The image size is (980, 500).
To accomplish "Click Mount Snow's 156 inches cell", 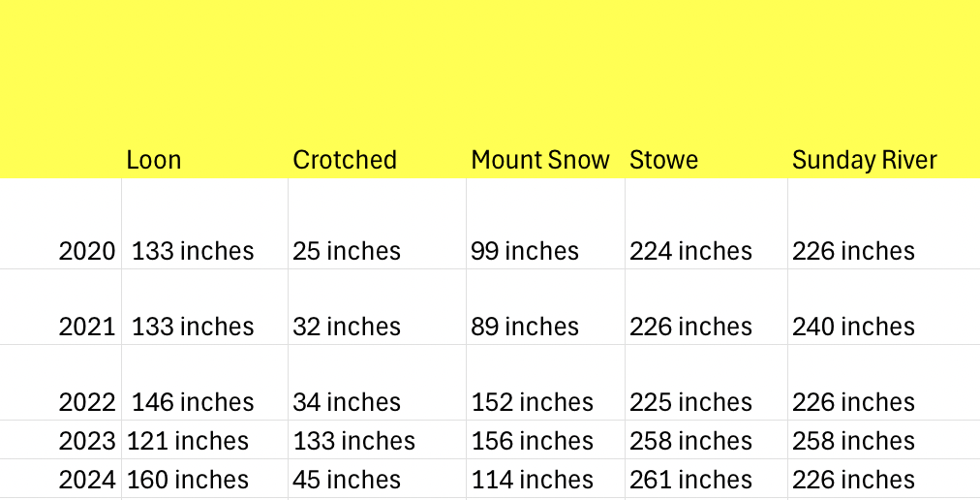I will tap(533, 441).
